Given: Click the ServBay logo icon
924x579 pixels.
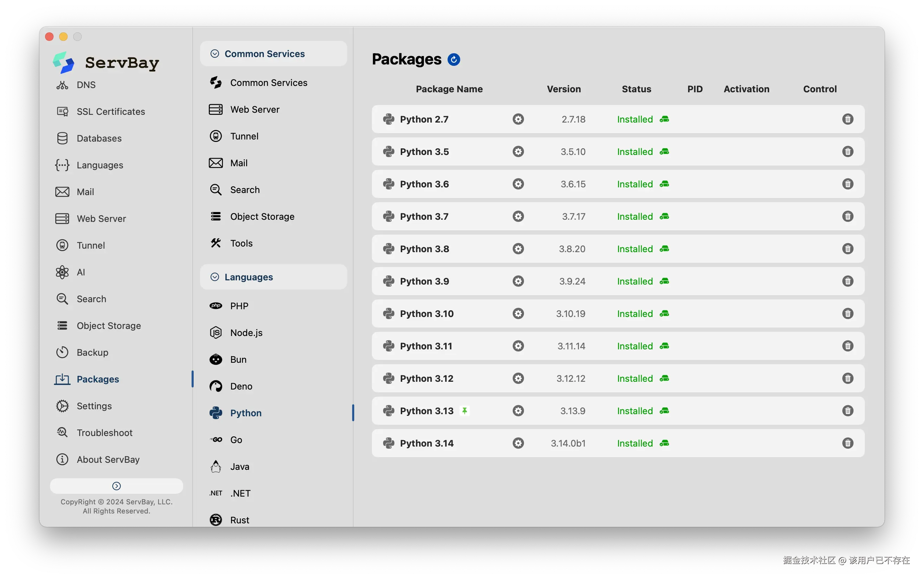Looking at the screenshot, I should pyautogui.click(x=63, y=62).
